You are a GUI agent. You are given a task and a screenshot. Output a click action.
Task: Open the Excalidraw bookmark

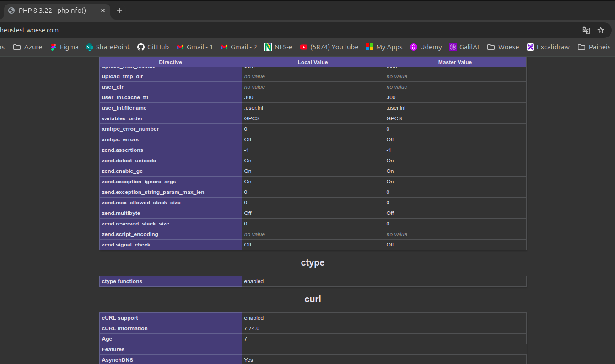pyautogui.click(x=548, y=47)
